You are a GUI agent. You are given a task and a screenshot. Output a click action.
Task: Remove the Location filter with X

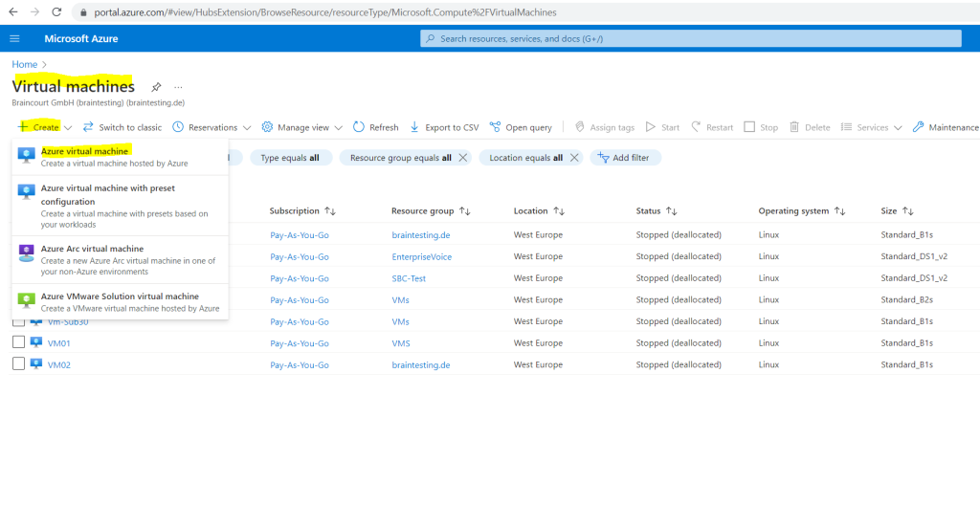[x=574, y=158]
